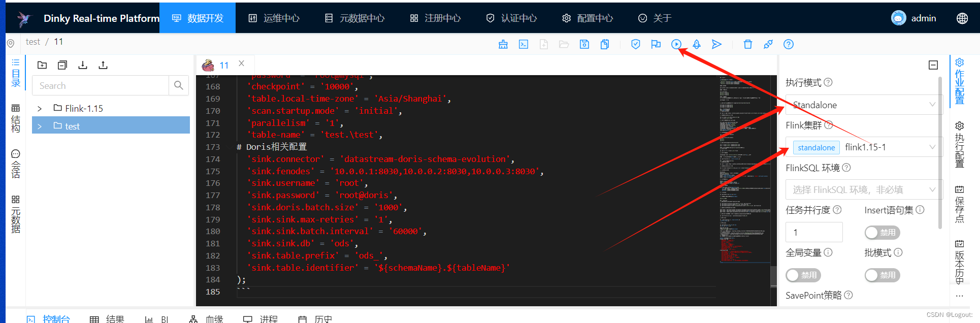Open the 执行配置 right side tab
This screenshot has height=323, width=980.
tap(960, 144)
